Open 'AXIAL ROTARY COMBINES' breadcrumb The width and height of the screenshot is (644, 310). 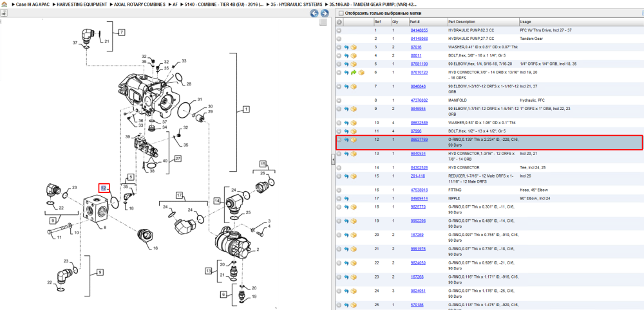tap(140, 4)
